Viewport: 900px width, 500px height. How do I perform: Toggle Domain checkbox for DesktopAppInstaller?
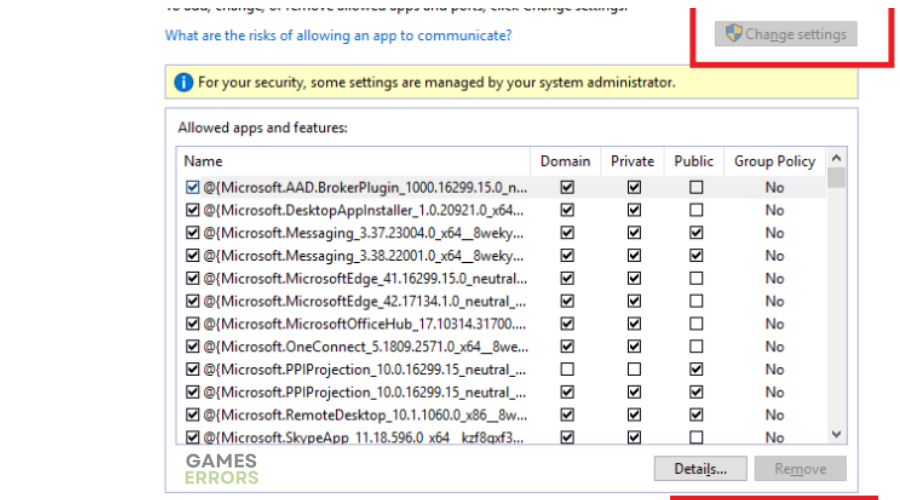567,210
